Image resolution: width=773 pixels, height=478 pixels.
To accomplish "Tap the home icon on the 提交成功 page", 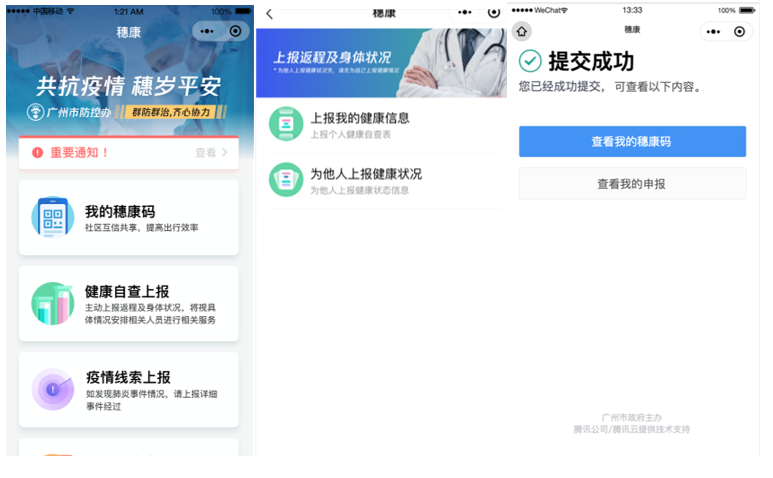I will point(522,32).
